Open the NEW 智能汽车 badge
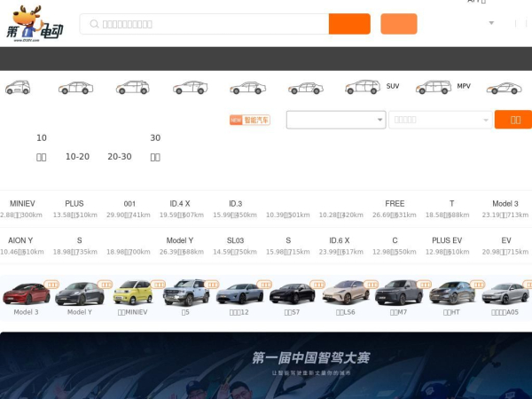 (250, 120)
